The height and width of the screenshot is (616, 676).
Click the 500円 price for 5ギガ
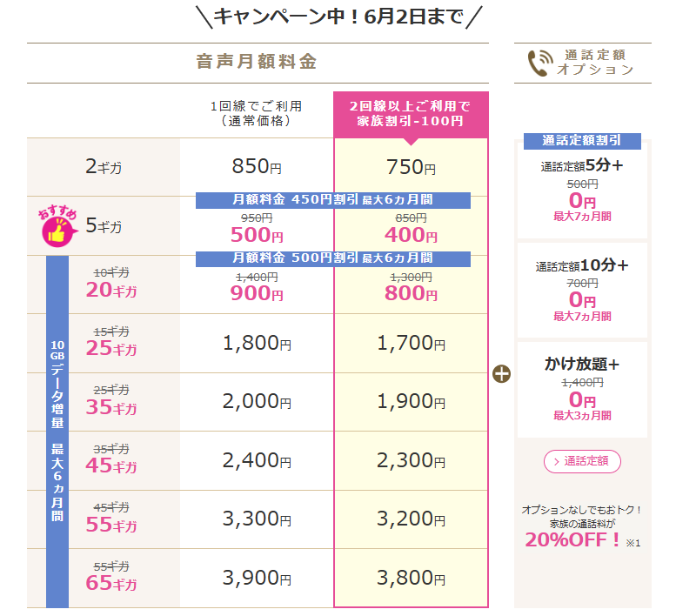256,235
